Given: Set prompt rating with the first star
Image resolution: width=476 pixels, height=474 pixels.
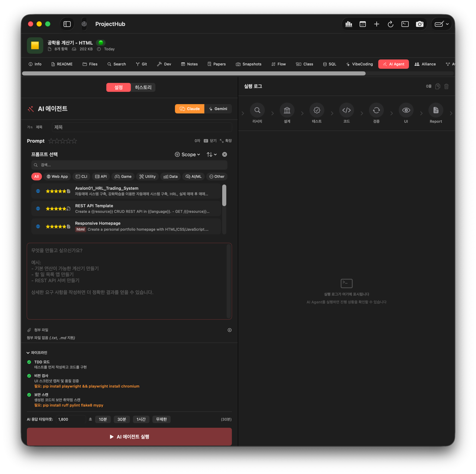Looking at the screenshot, I should point(51,141).
